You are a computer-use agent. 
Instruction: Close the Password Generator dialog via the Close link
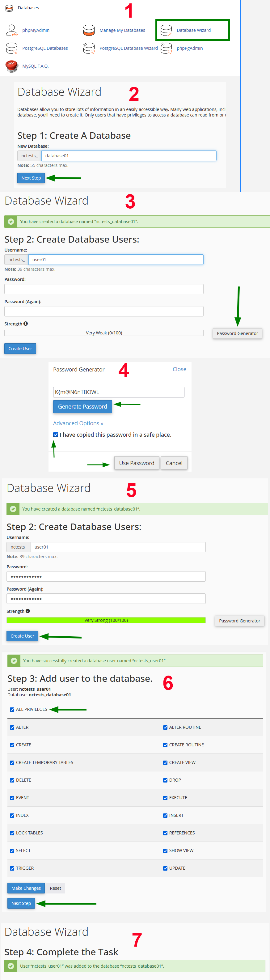179,369
